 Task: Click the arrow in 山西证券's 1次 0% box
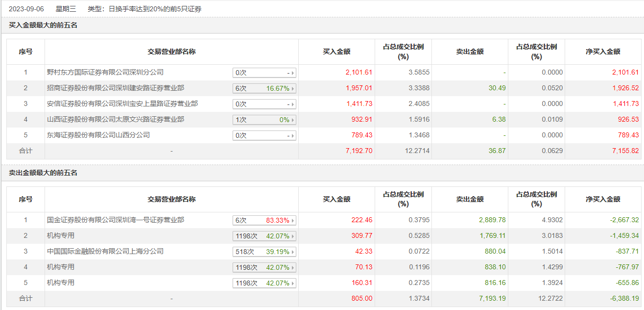click(x=293, y=120)
